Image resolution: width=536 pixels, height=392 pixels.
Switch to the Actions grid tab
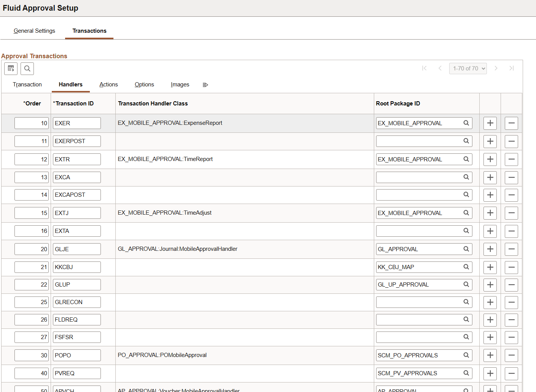point(108,84)
